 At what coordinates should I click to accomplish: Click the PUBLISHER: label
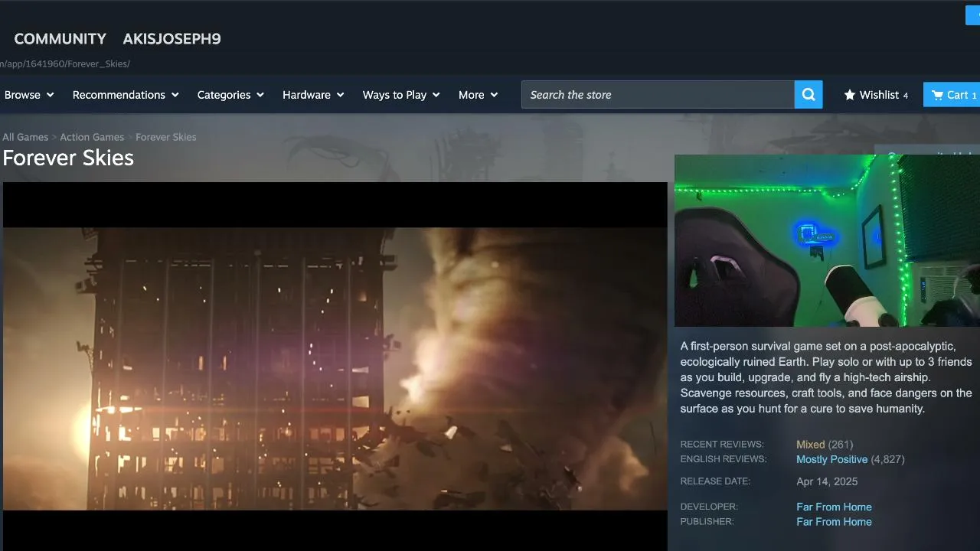tap(707, 522)
